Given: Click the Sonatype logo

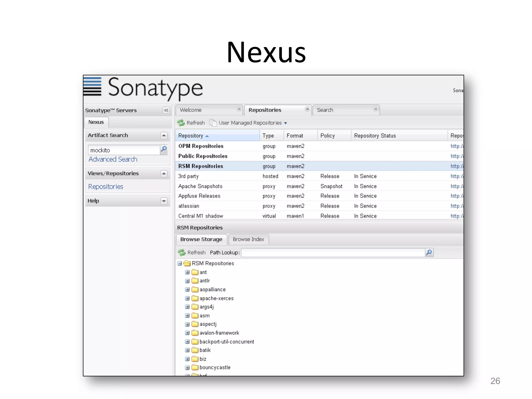Looking at the screenshot, I should pos(143,88).
